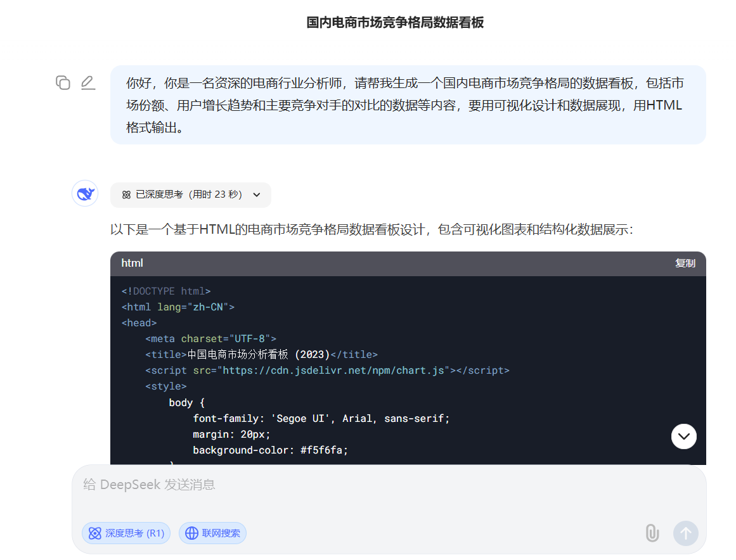Edit the user message with pencil icon
The image size is (736, 560).
87,83
